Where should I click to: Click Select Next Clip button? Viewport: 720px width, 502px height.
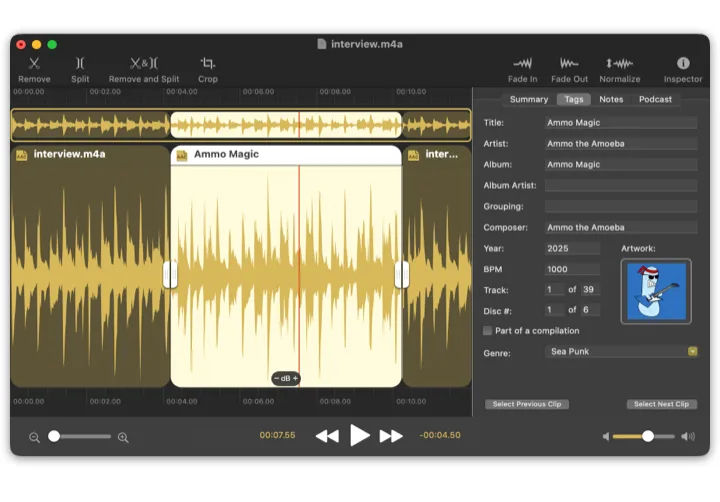tap(661, 404)
